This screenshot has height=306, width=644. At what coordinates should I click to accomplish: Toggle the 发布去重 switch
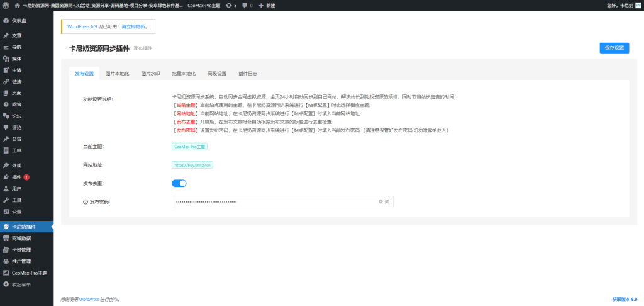[x=179, y=183]
